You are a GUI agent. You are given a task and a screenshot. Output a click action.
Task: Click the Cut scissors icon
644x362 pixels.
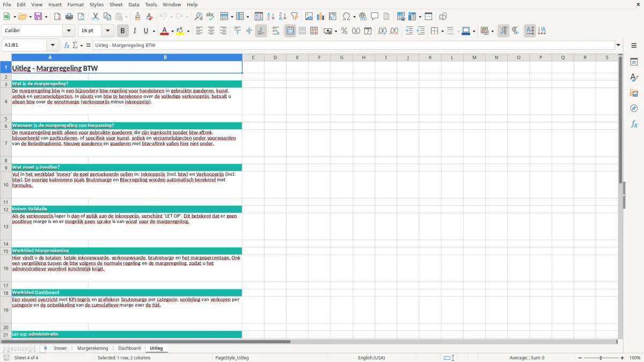pyautogui.click(x=96, y=17)
